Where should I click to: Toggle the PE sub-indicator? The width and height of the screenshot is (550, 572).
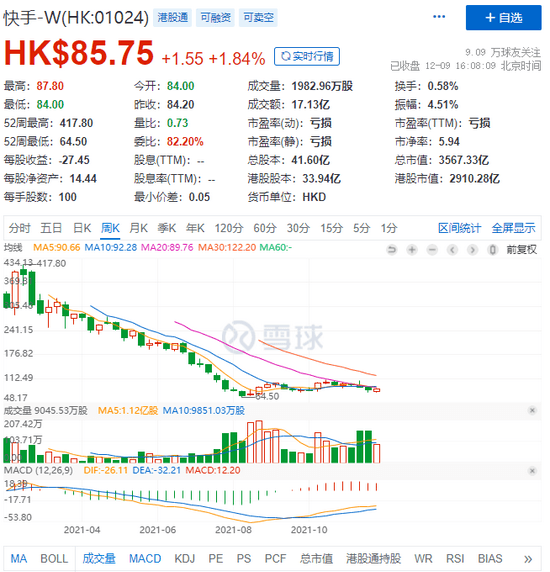pyautogui.click(x=216, y=559)
